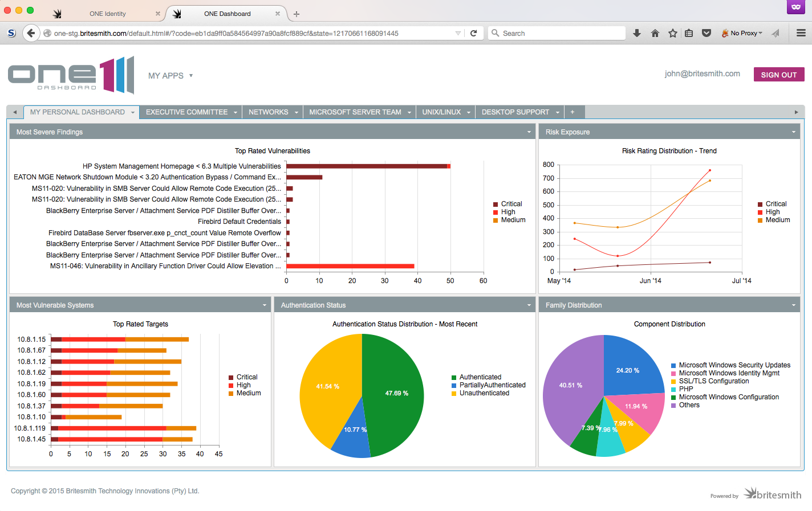The height and width of the screenshot is (511, 812).
Task: Expand Authentication Status panel menu
Action: (x=529, y=305)
